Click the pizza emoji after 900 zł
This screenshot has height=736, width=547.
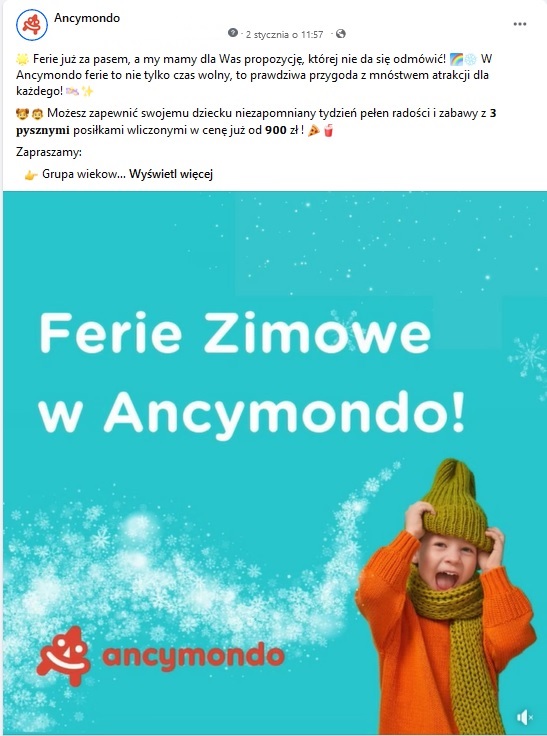[314, 131]
